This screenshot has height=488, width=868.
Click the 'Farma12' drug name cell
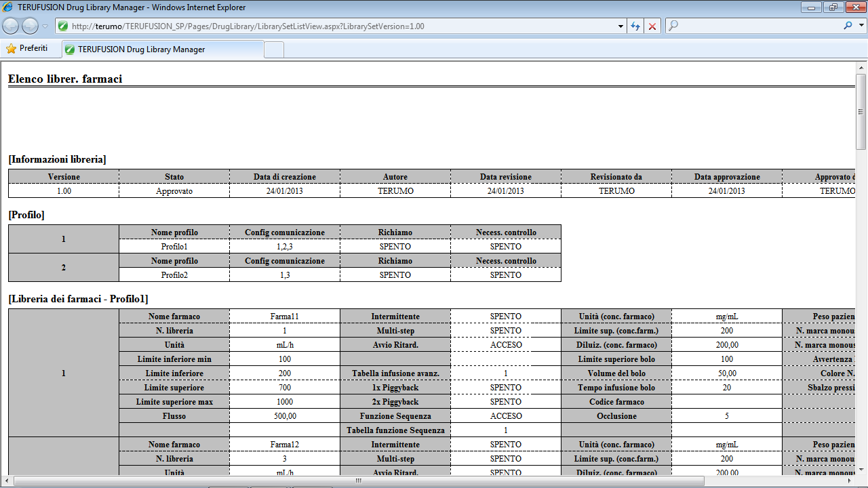pos(285,445)
